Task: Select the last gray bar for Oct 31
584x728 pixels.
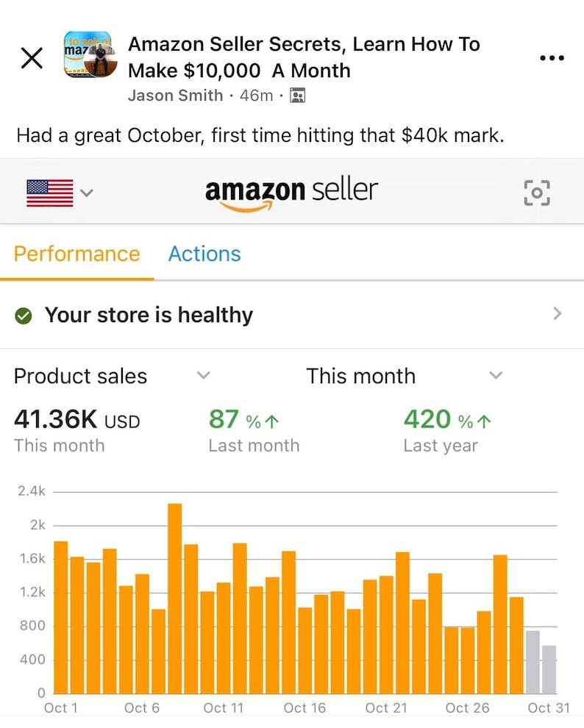Action: (549, 669)
